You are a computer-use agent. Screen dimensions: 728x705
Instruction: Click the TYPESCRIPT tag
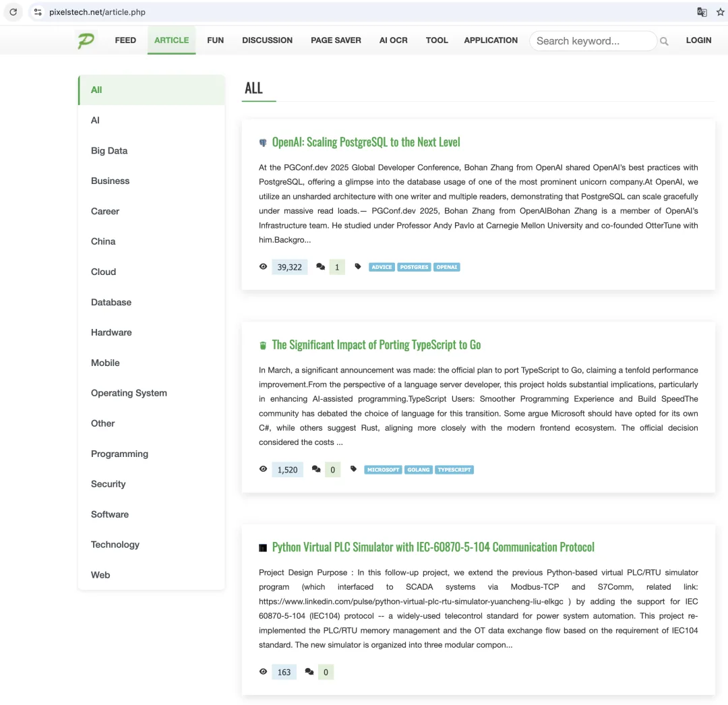coord(454,470)
